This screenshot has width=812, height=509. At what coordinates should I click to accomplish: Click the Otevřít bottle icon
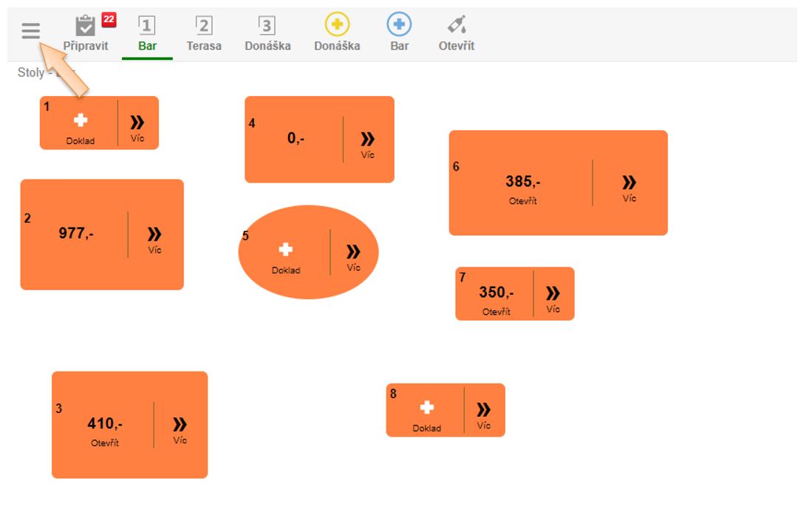pos(457,25)
